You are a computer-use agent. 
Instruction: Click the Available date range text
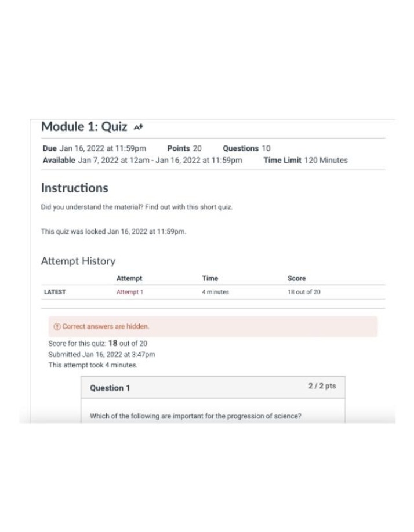click(143, 160)
